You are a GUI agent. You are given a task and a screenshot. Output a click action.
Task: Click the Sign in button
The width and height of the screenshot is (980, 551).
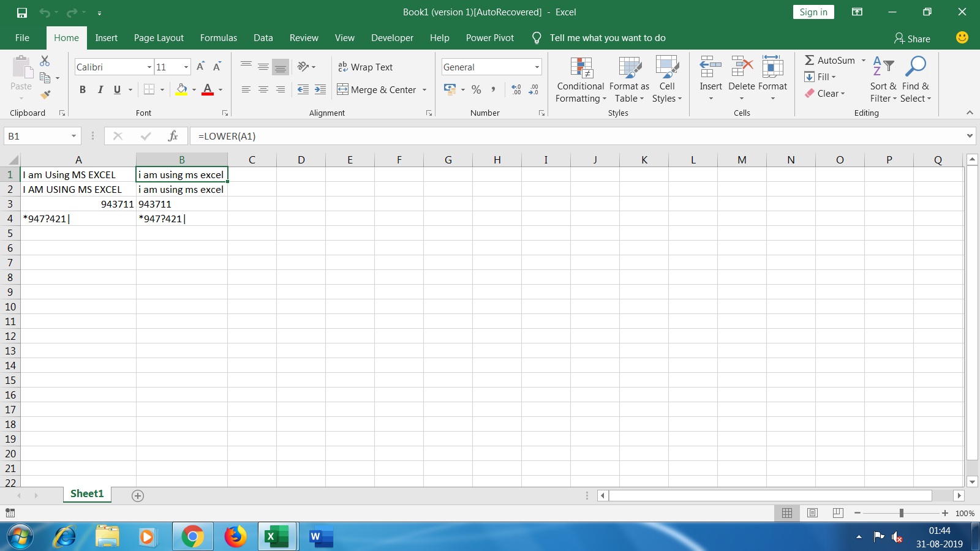(x=813, y=12)
